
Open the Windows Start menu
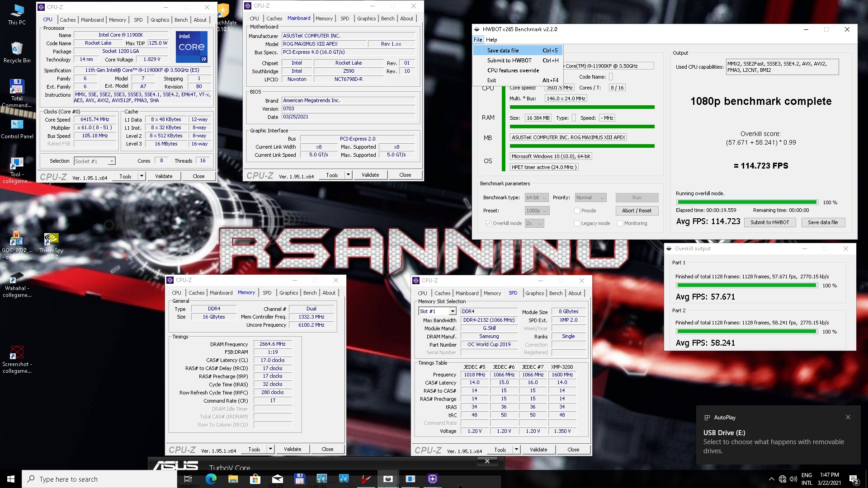point(11,479)
